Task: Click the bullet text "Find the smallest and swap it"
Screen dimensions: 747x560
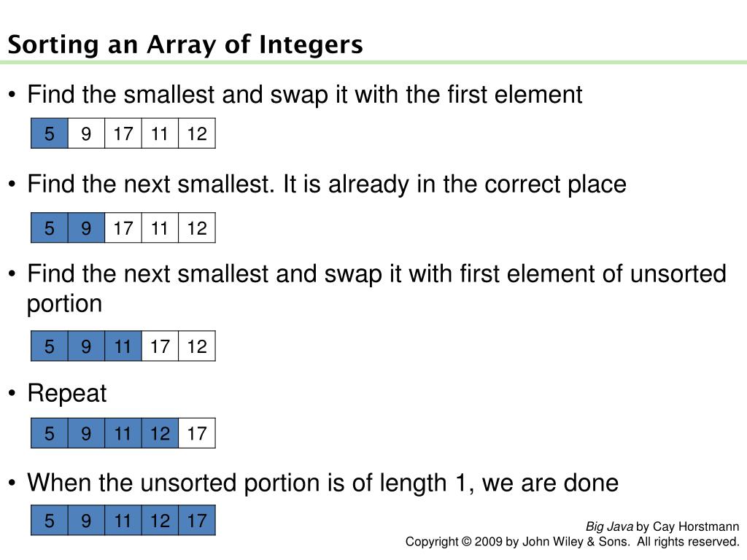Action: click(187, 94)
